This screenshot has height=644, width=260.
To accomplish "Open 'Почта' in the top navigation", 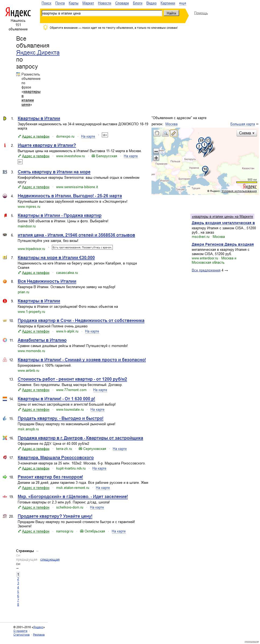I will [x=60, y=3].
